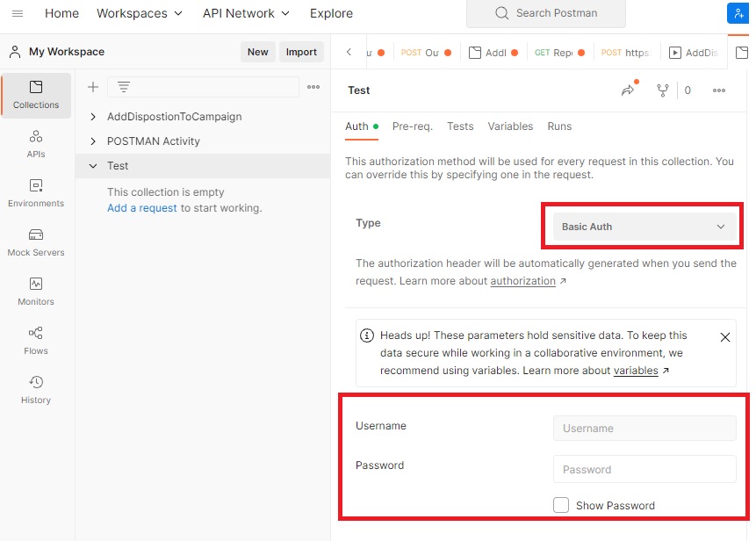Switch to the Pre-req. tab
The image size is (756, 541).
pyautogui.click(x=412, y=126)
